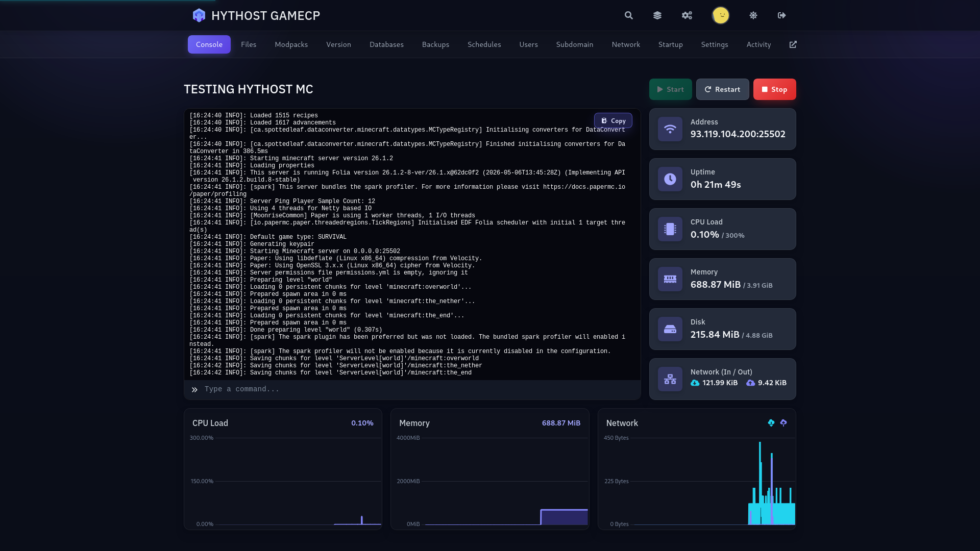The image size is (980, 551).
Task: Click the sign out arrow icon
Action: coord(782,15)
